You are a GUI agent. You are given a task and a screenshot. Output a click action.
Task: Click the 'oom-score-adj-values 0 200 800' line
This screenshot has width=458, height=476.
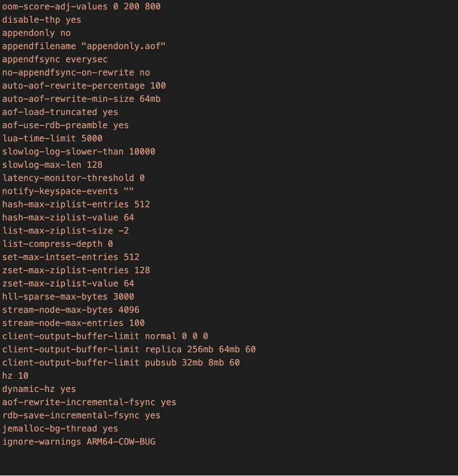[81, 7]
